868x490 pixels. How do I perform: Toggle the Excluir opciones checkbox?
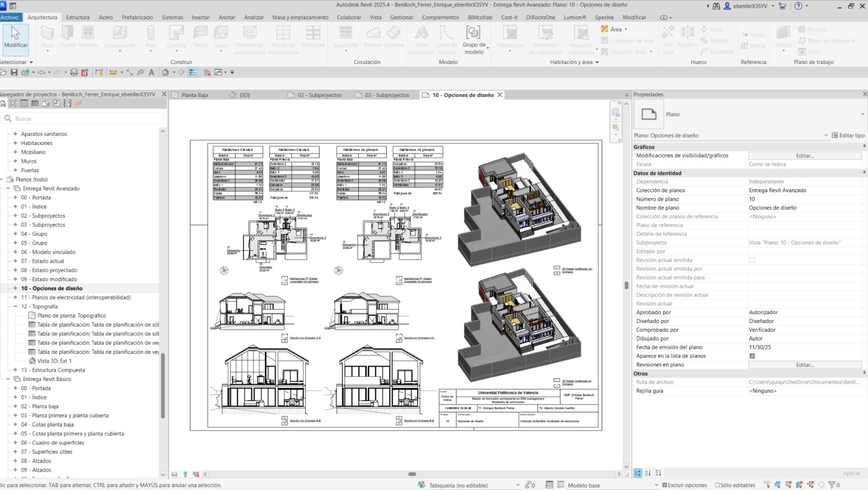(x=665, y=485)
